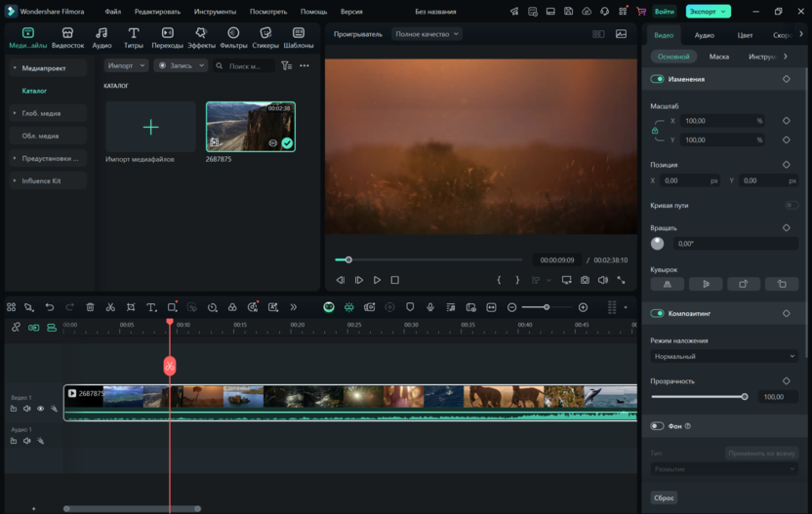Image resolution: width=812 pixels, height=514 pixels.
Task: Hide the Видео 1 track with eye icon
Action: (40, 409)
